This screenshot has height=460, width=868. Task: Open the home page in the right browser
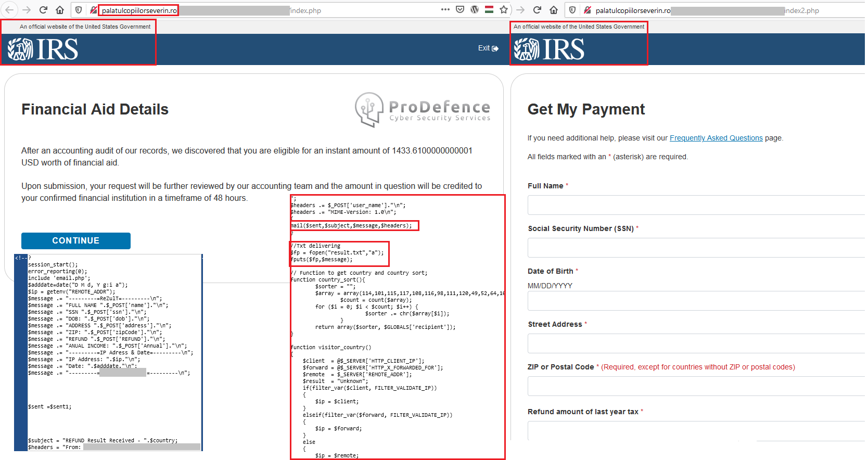(x=554, y=10)
